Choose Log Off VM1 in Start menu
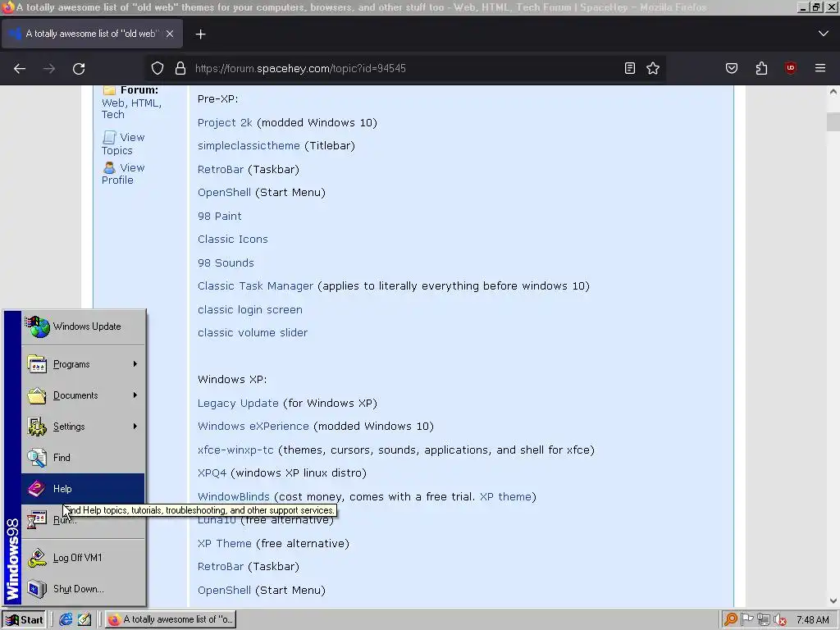The width and height of the screenshot is (840, 630). click(83, 558)
